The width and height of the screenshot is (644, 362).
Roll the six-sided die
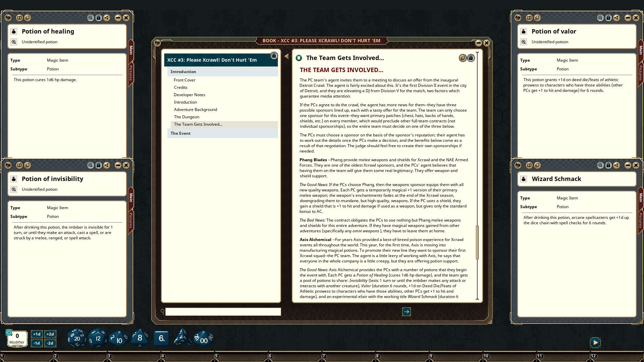(x=161, y=338)
